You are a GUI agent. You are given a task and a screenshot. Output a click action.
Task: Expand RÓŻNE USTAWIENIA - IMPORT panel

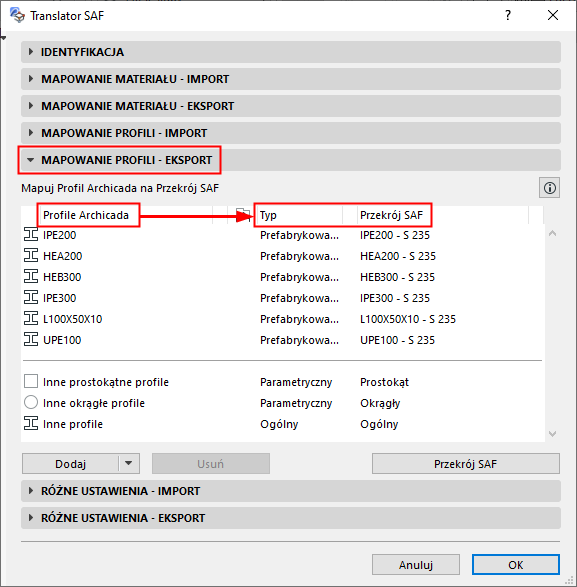(291, 491)
